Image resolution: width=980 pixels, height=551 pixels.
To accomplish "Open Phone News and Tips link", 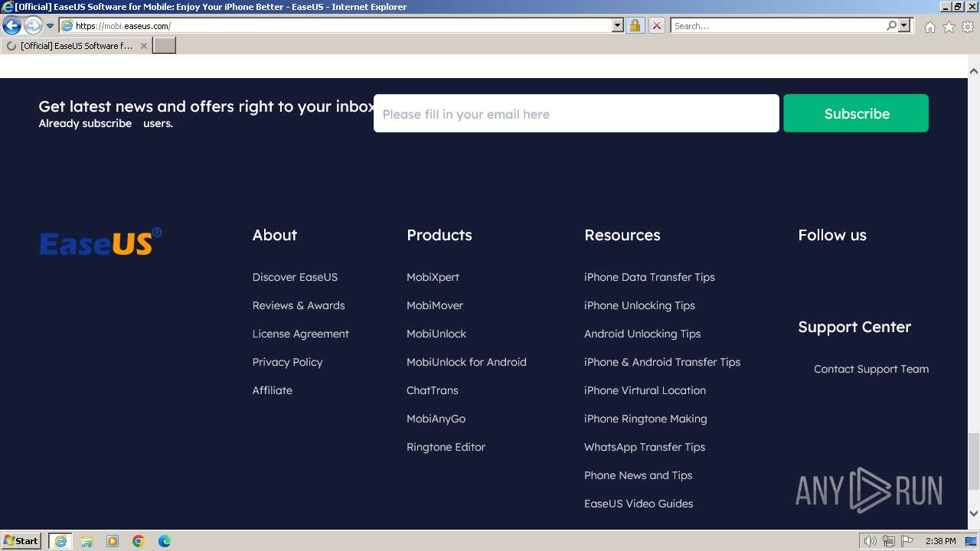I will [638, 475].
